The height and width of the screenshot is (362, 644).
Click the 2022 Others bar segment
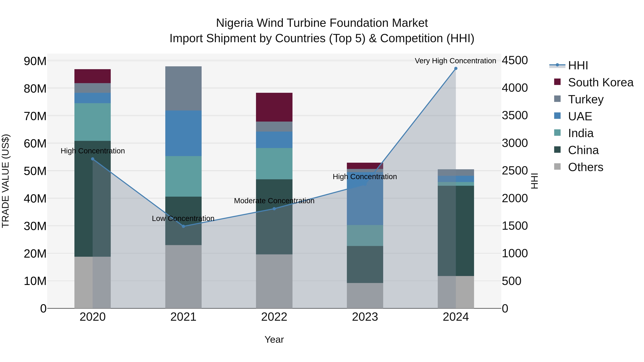pos(274,281)
